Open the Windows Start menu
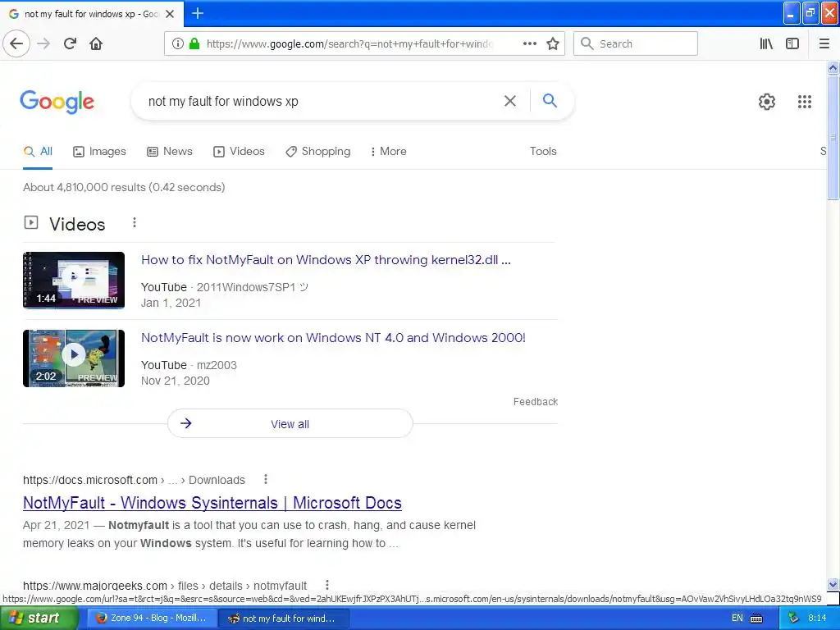Screen dimensions: 840x630 (x=39, y=619)
